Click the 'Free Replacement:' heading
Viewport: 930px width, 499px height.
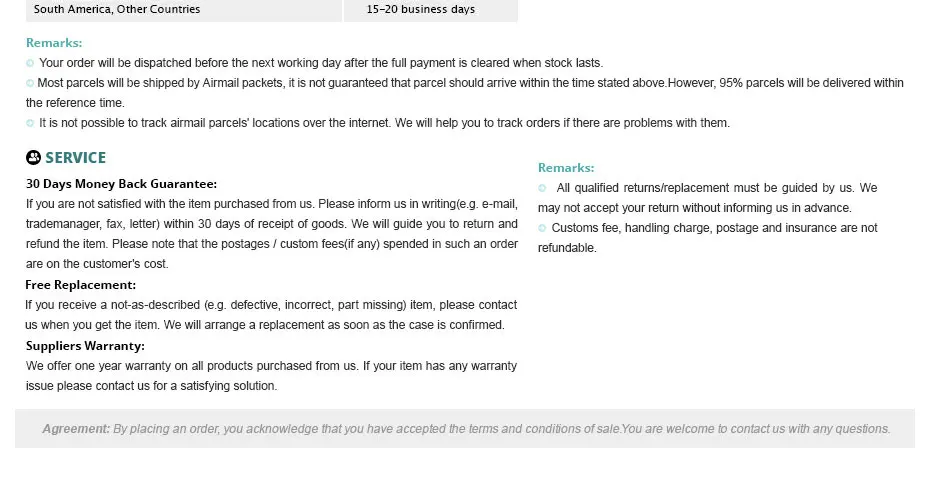pyautogui.click(x=81, y=285)
